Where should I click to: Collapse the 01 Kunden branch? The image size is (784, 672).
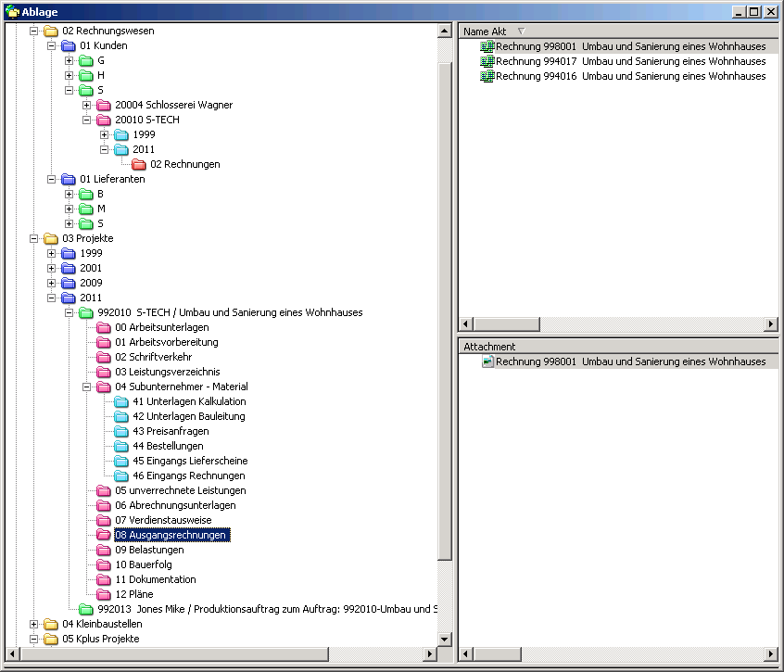pos(51,46)
